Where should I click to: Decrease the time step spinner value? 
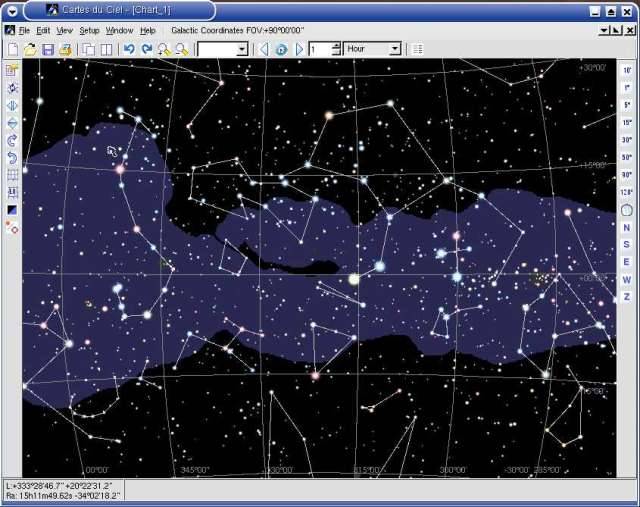[x=336, y=53]
